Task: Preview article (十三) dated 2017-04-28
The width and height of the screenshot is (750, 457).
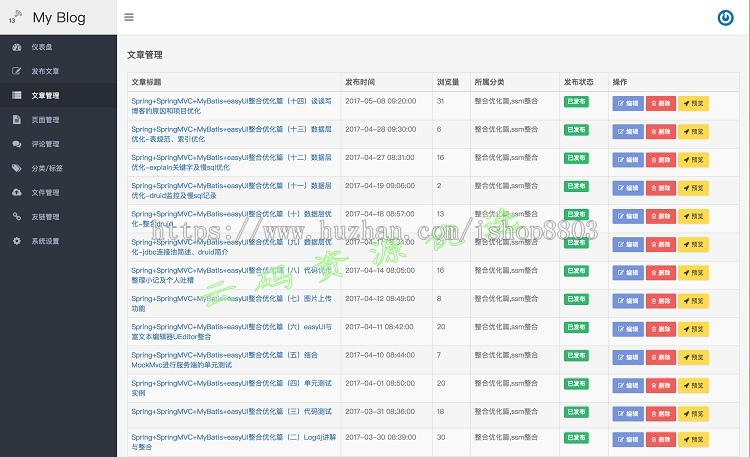Action: [x=693, y=132]
